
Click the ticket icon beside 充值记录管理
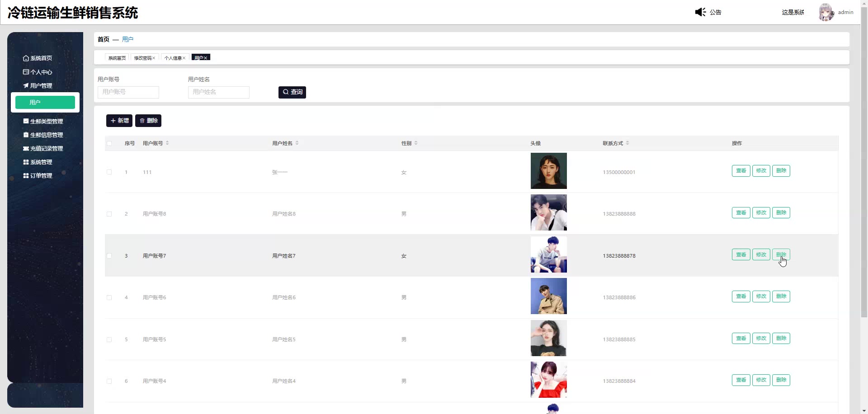[26, 148]
